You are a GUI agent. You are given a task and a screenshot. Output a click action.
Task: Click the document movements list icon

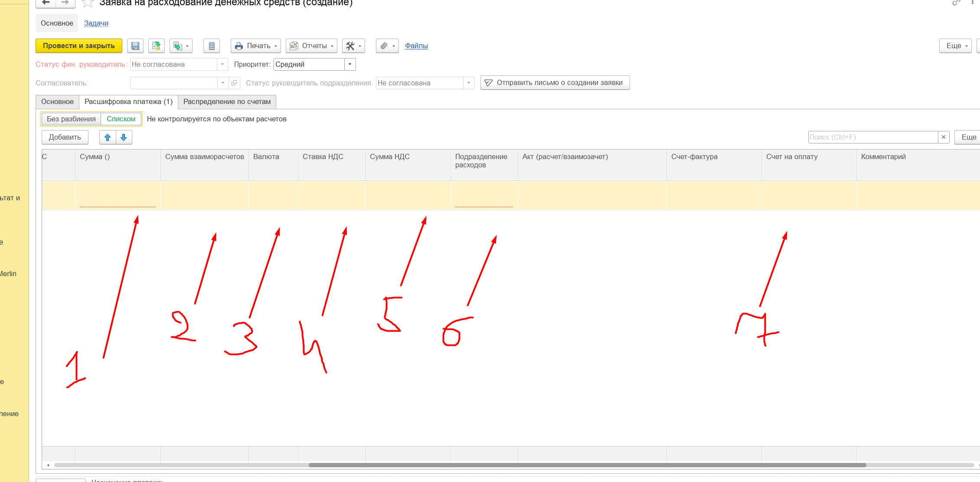coord(212,46)
